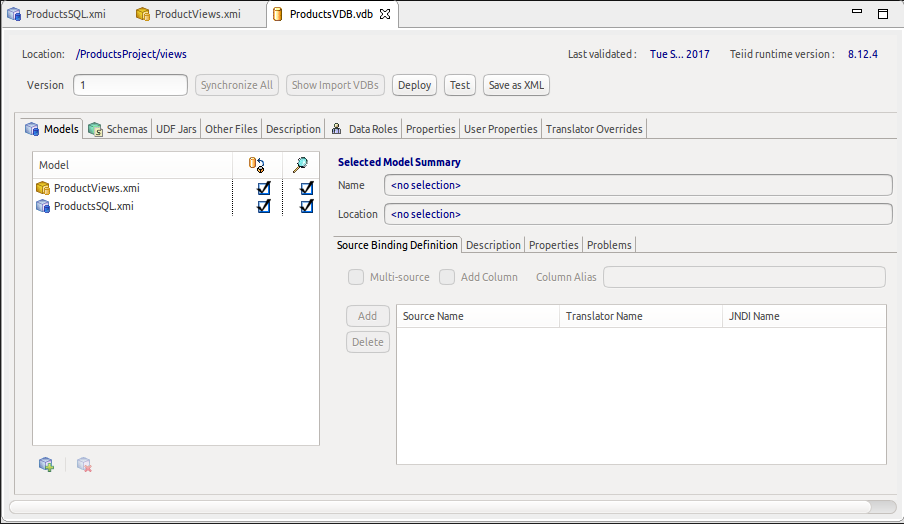Toggle visibility checkbox for ProductsSQL.xmi
The image size is (904, 524).
coord(307,206)
